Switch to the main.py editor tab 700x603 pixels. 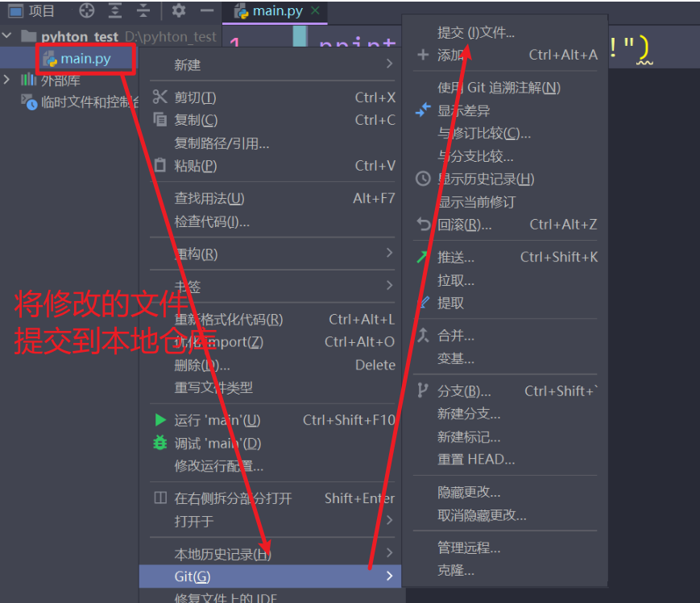274,10
